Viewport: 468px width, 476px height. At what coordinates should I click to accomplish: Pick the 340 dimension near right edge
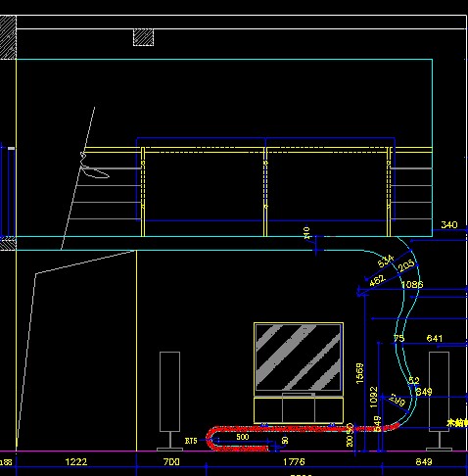pyautogui.click(x=449, y=224)
